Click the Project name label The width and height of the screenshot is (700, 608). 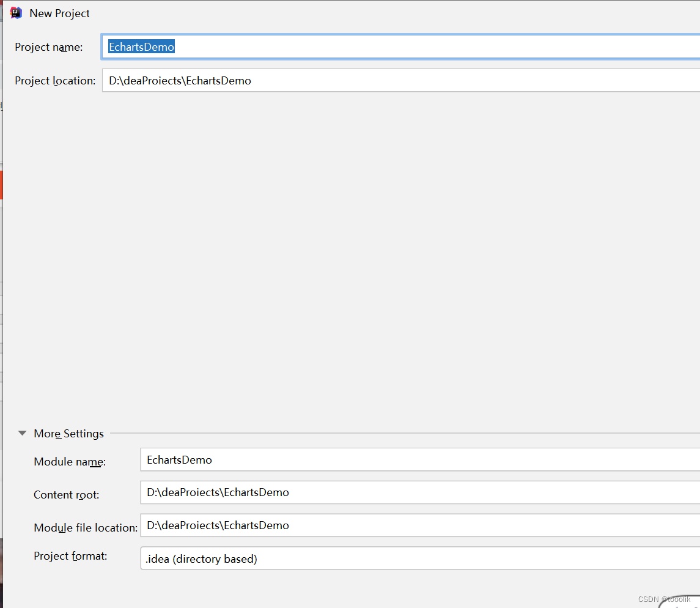click(49, 47)
